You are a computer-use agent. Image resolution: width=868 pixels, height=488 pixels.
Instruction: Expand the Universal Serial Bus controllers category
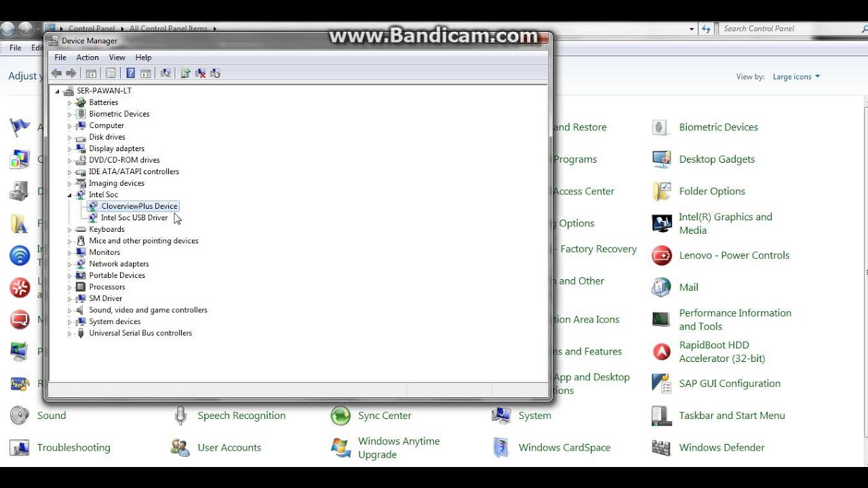[x=69, y=333]
